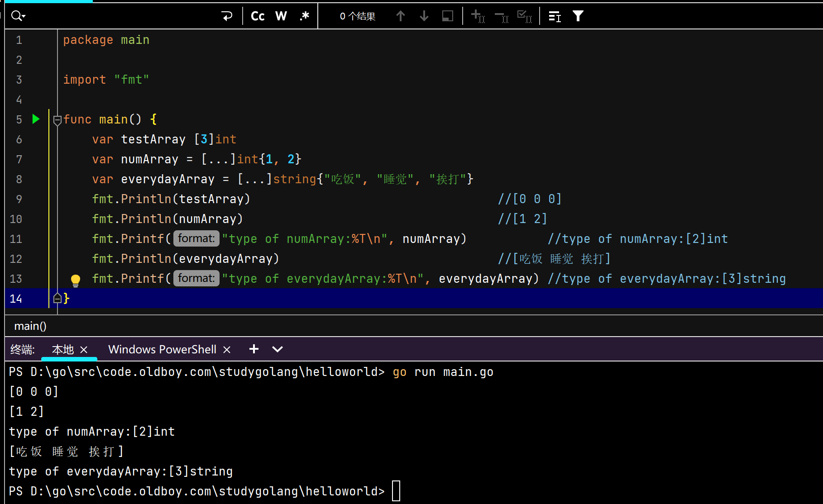Click import "fmt" text on line 3
The height and width of the screenshot is (504, 823).
pos(106,80)
